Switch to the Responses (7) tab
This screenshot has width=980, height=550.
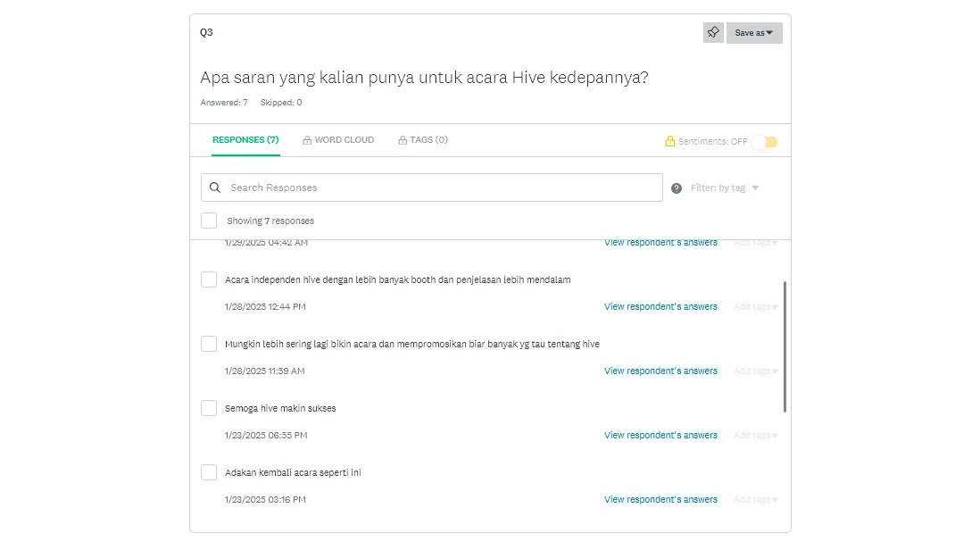click(x=245, y=140)
